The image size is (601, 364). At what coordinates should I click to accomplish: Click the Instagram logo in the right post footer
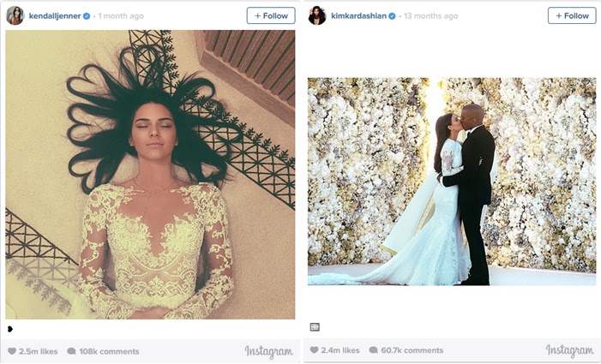(x=570, y=350)
